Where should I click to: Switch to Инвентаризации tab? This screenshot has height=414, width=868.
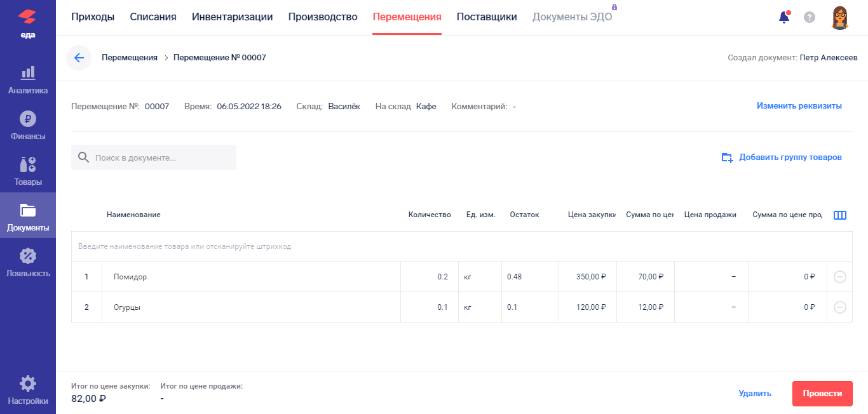pos(233,17)
